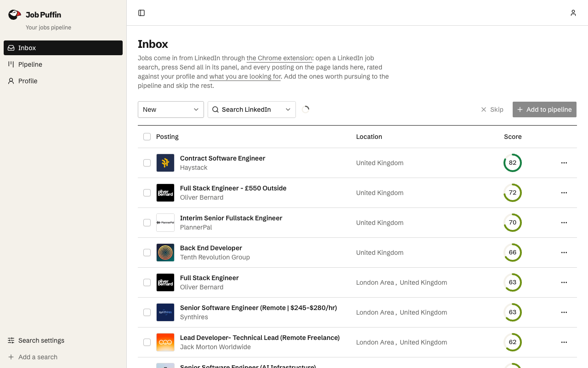Open more options for Contract Software Engineer
588x368 pixels.
coord(564,163)
